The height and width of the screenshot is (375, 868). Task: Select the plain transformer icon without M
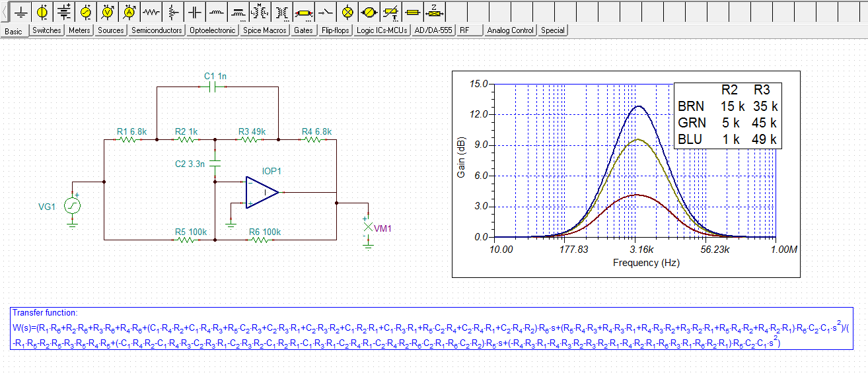(283, 12)
